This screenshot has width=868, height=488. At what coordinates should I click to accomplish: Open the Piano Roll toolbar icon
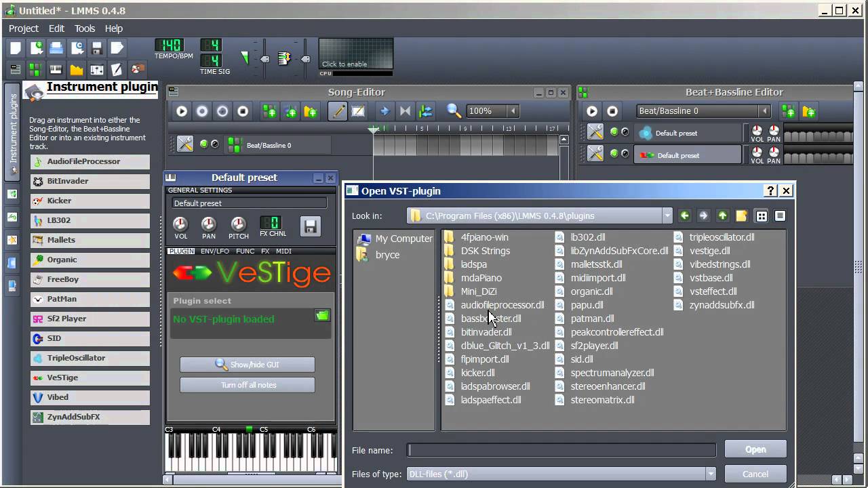56,69
